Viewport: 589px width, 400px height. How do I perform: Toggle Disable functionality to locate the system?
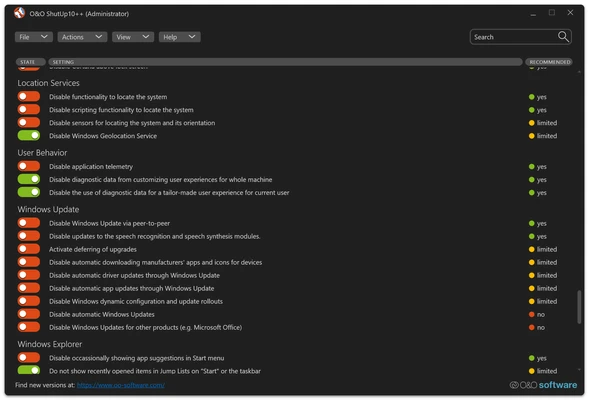pos(29,97)
